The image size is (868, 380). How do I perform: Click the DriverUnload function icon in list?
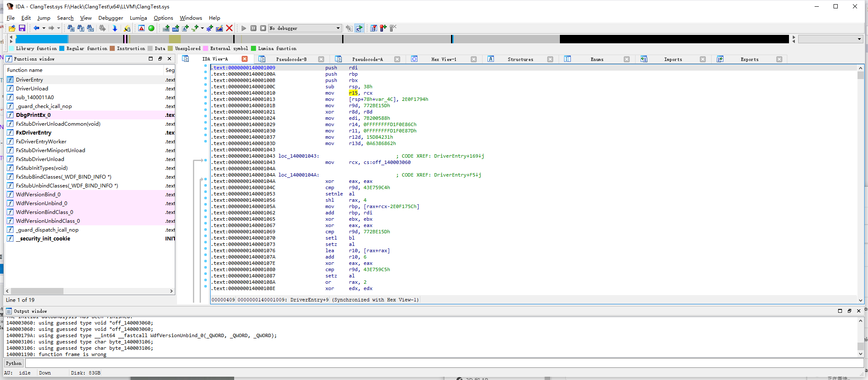coord(11,89)
